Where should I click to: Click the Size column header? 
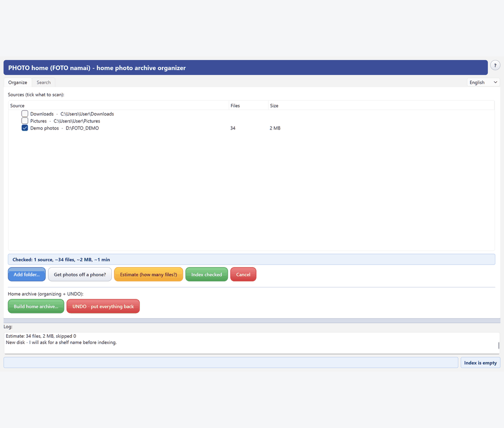(381, 105)
